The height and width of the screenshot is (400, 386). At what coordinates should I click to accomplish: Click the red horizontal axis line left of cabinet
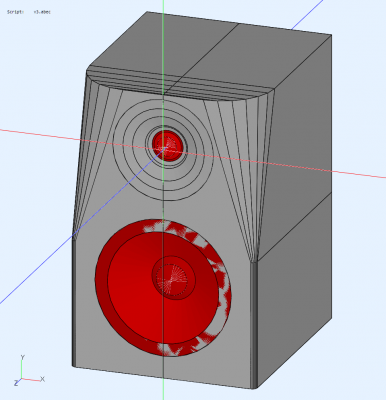pos(40,134)
